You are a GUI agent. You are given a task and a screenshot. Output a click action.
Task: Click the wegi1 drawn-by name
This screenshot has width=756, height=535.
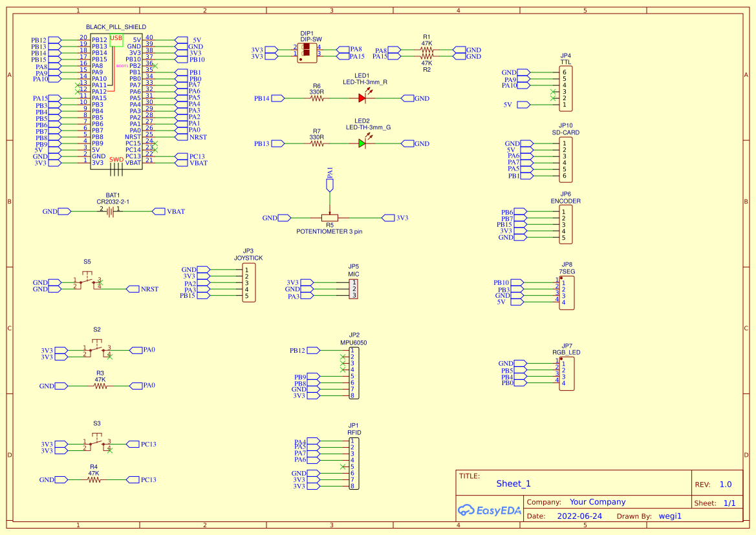[669, 516]
